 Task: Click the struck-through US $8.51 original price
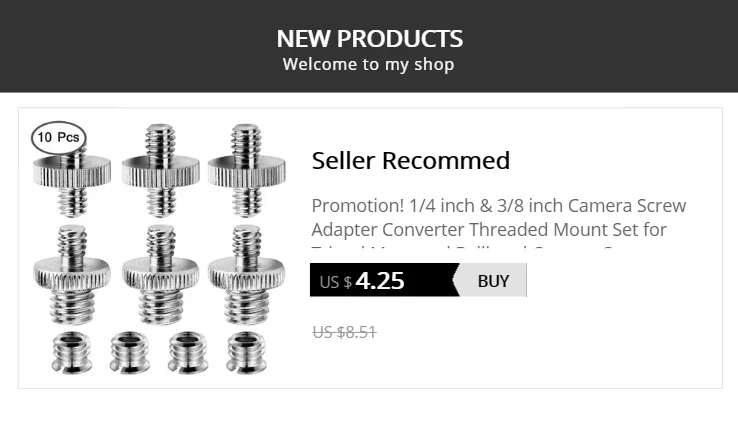[x=344, y=332]
